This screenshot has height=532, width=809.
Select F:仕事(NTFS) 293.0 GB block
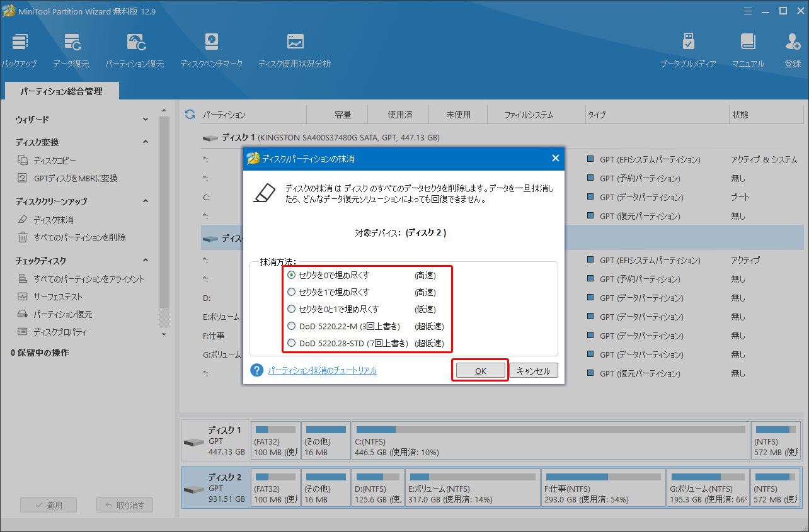602,488
